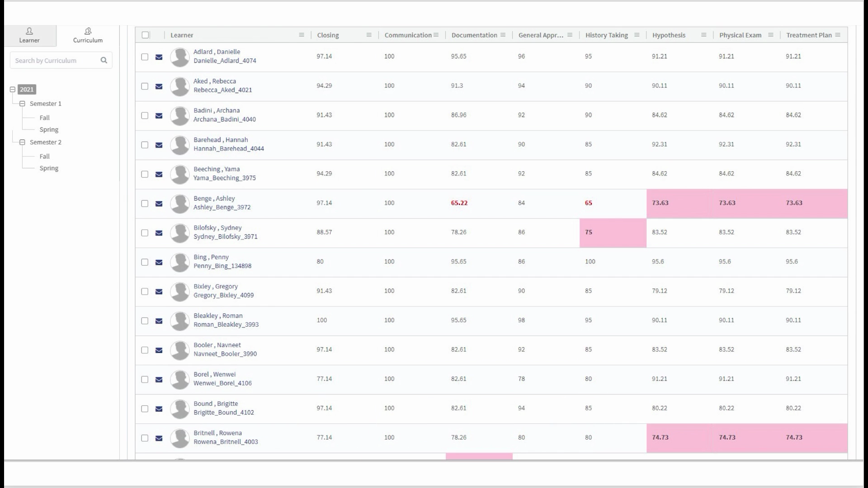This screenshot has width=868, height=488.
Task: Collapse the Semester 2 expander
Action: pyautogui.click(x=22, y=142)
